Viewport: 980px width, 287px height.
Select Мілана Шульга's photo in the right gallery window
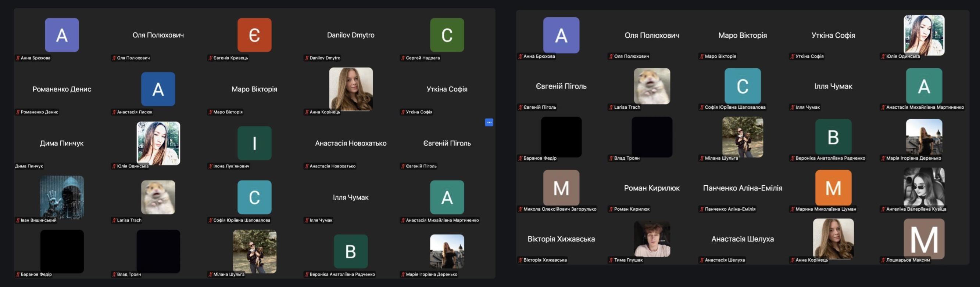point(743,137)
